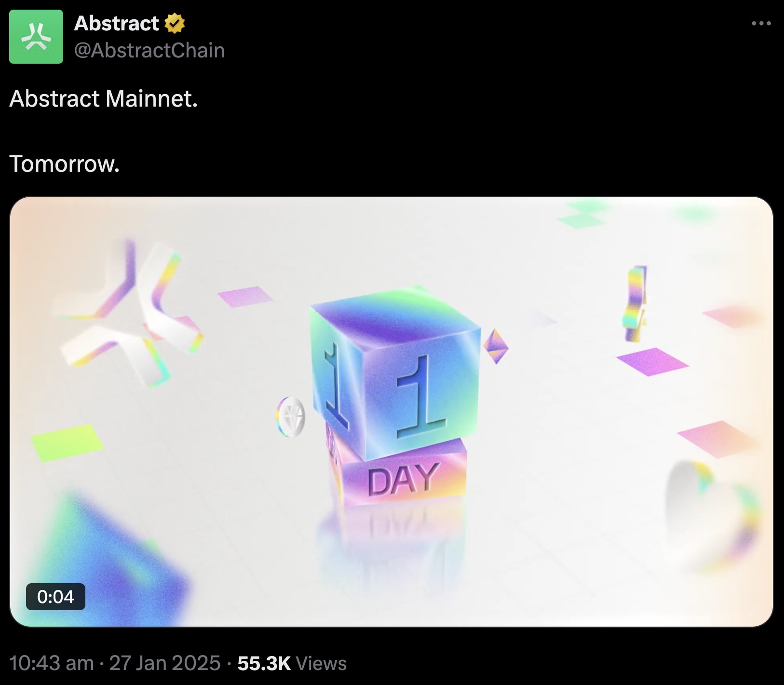This screenshot has height=685, width=784.
Task: Click the purple tile right of the cube
Action: click(652, 361)
